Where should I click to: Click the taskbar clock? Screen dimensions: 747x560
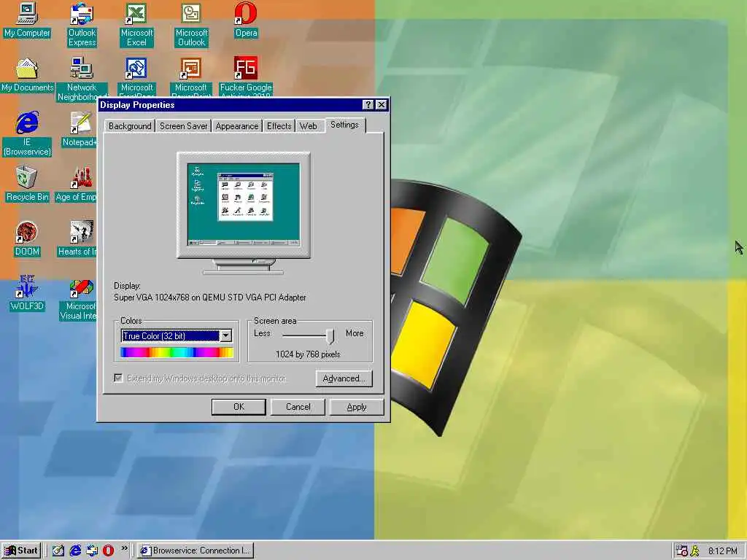pos(723,551)
